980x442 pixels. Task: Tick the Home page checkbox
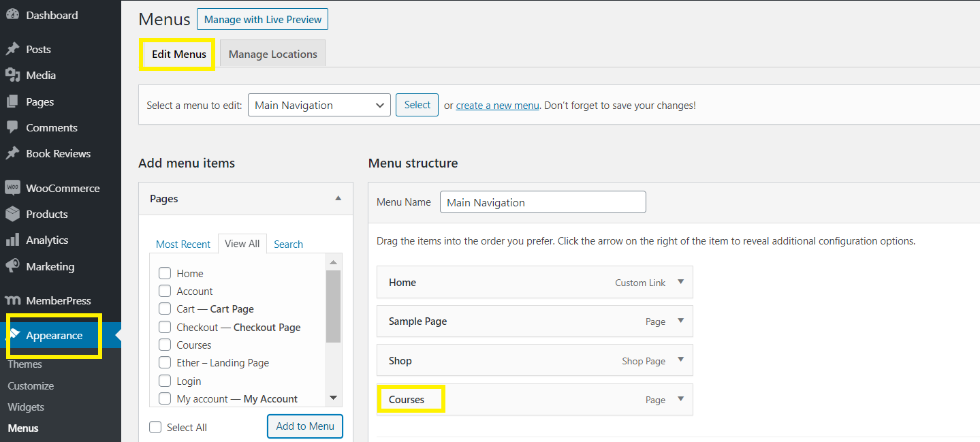pyautogui.click(x=165, y=273)
